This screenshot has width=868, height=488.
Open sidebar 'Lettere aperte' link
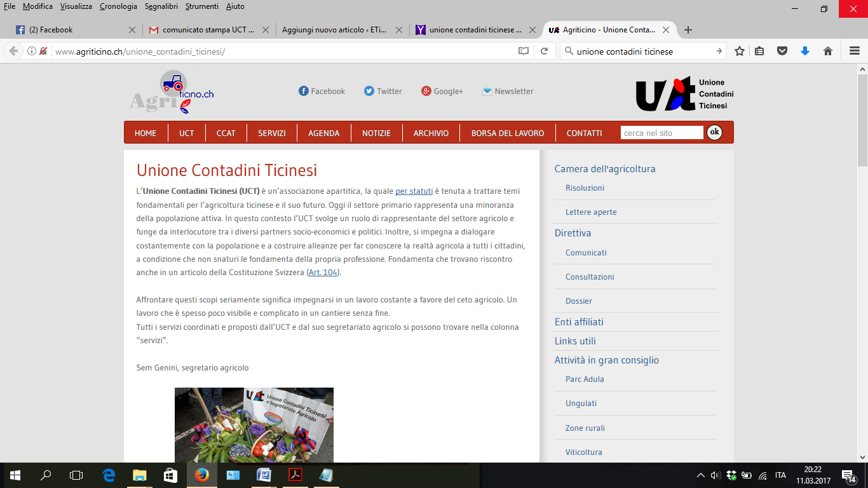coord(591,212)
